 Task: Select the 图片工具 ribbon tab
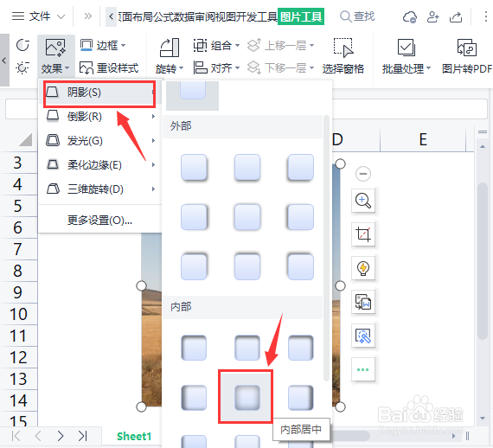pyautogui.click(x=301, y=16)
